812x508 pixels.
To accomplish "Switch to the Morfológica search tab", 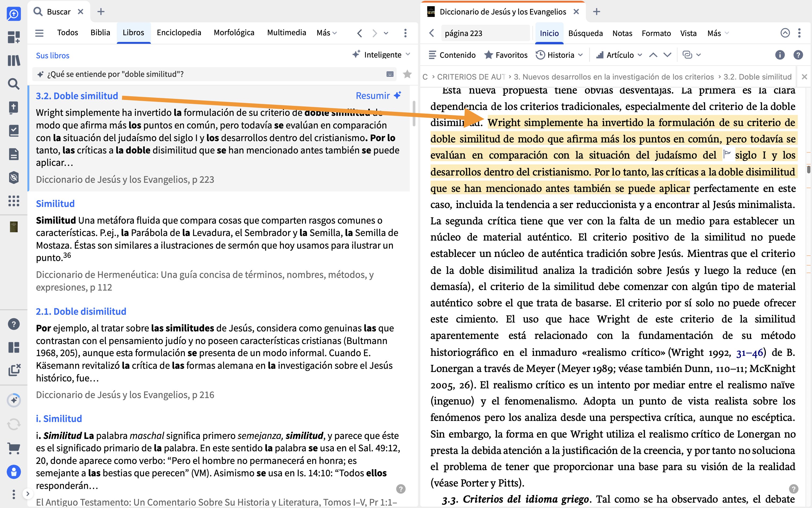I will (x=234, y=33).
